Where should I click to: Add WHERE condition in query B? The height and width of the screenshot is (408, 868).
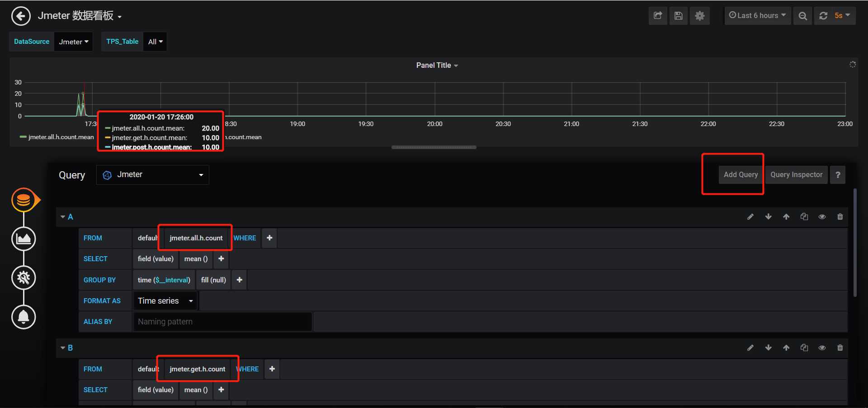272,369
